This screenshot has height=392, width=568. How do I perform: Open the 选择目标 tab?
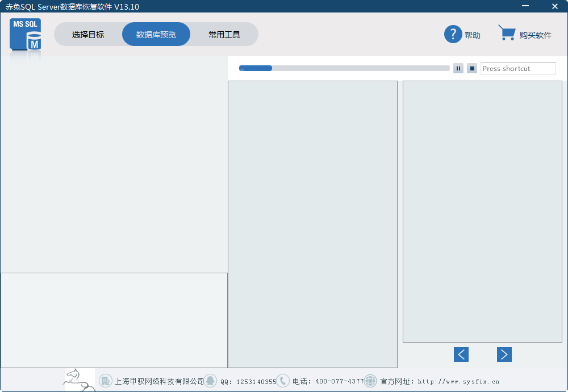pyautogui.click(x=88, y=35)
